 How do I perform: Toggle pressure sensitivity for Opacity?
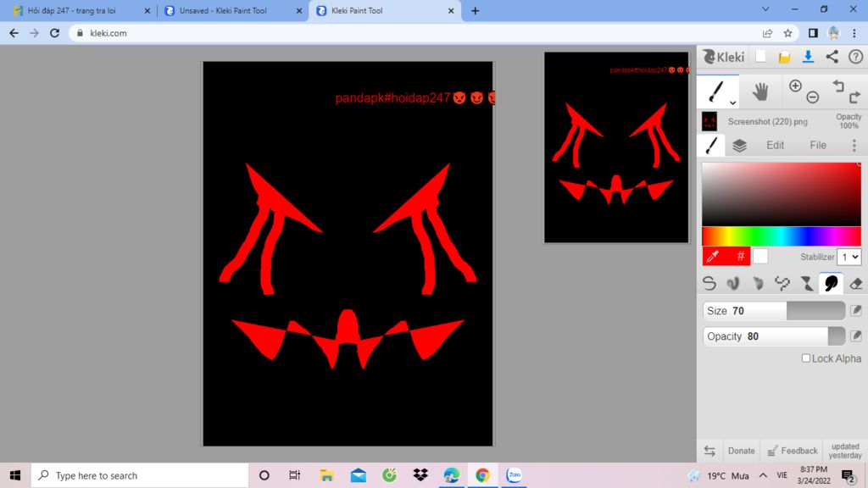point(856,335)
